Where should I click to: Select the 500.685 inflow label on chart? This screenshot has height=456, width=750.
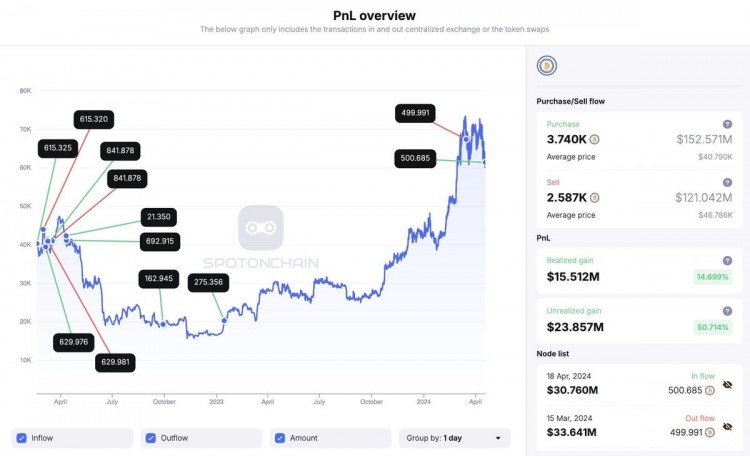coord(414,158)
